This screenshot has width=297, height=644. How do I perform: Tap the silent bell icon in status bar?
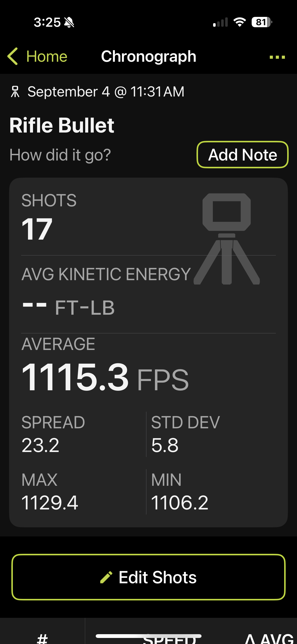69,22
